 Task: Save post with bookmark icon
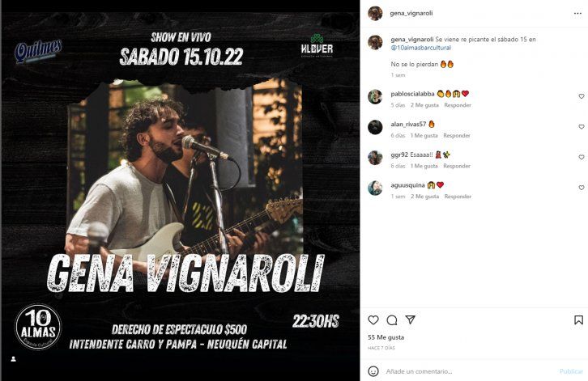coord(578,320)
